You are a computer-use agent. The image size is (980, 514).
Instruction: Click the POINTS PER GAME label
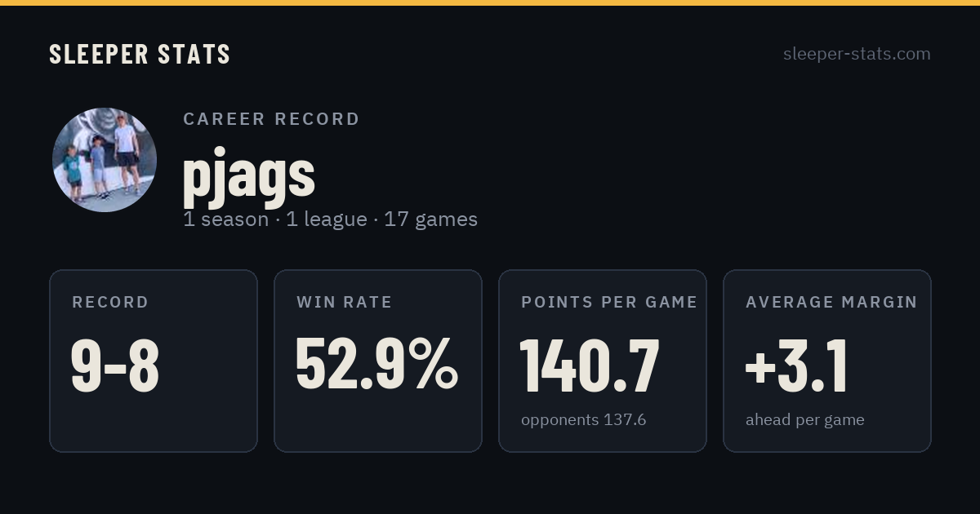click(609, 302)
